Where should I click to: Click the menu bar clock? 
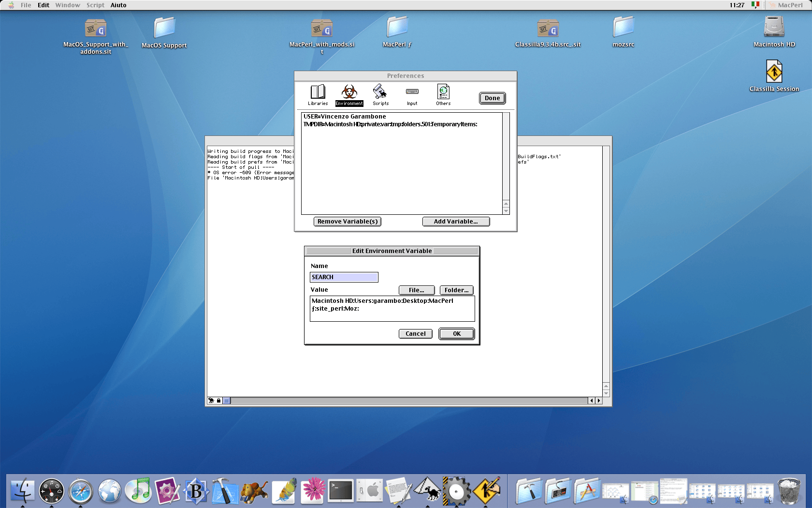point(737,5)
